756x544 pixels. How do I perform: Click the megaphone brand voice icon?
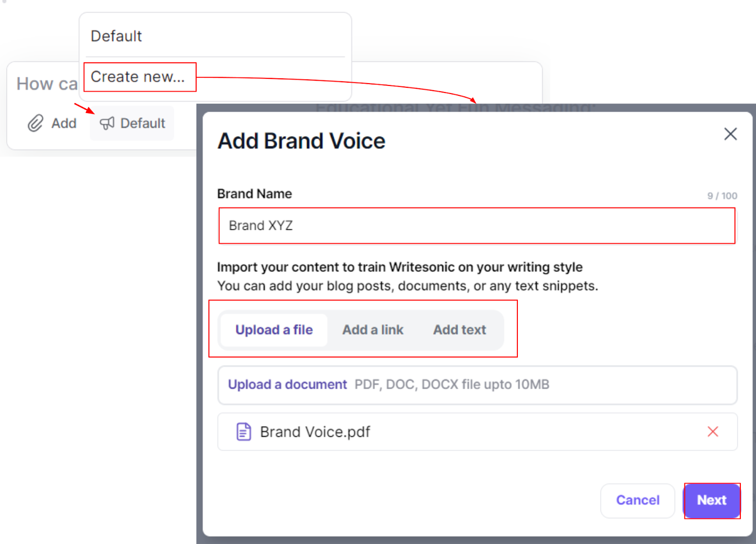pyautogui.click(x=107, y=123)
